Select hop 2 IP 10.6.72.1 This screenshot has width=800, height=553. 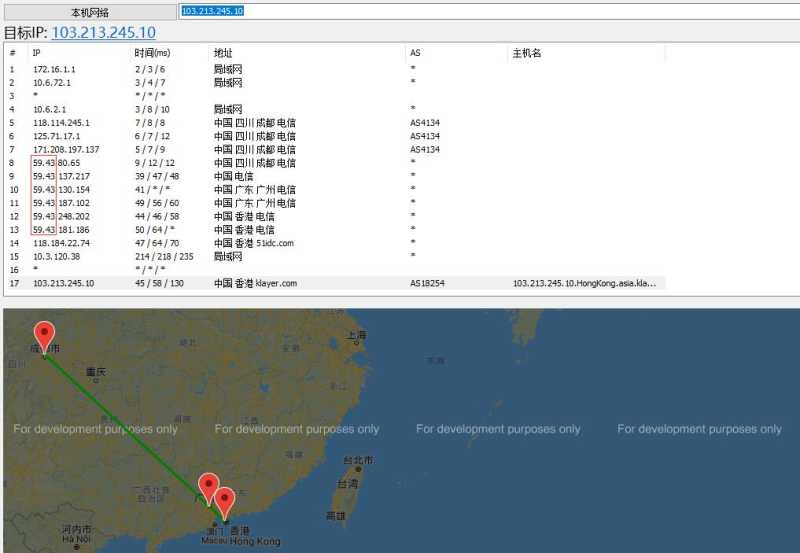pos(52,83)
